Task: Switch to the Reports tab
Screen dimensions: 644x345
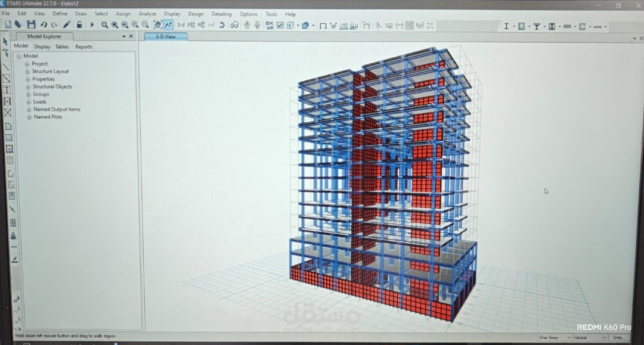Action: 84,46
